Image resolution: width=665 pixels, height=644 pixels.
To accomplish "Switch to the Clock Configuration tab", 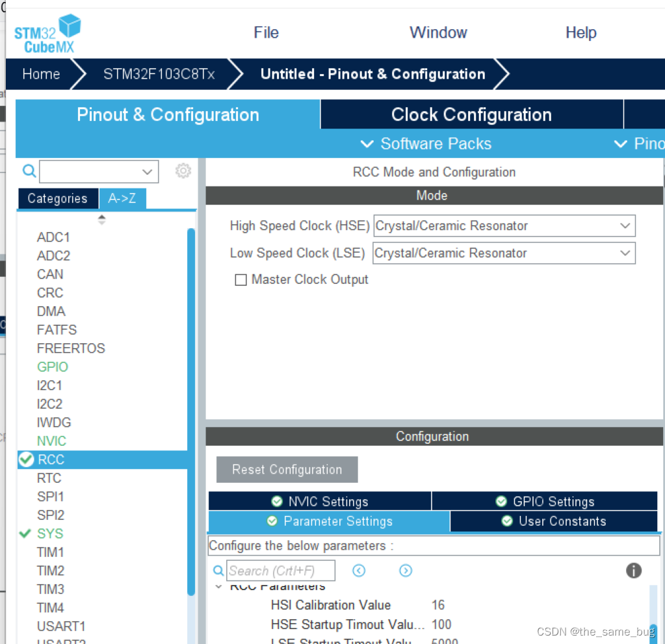I will point(471,114).
